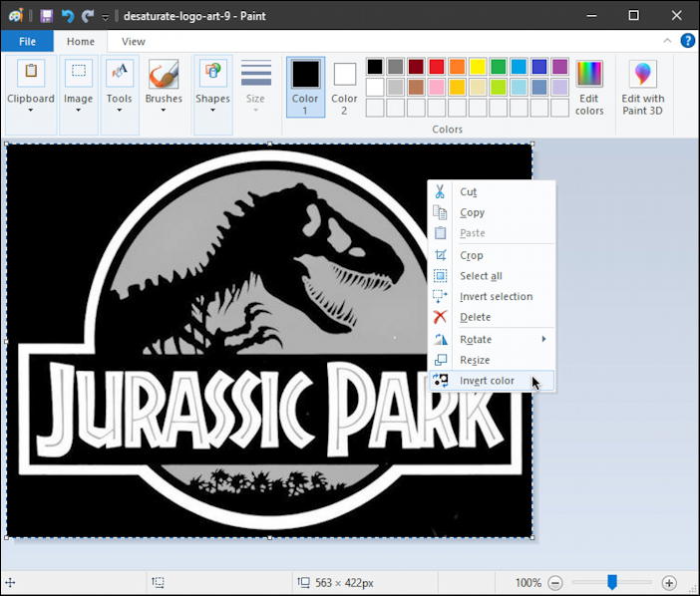Pick the red color swatch in palette
The width and height of the screenshot is (700, 596).
pyautogui.click(x=436, y=67)
